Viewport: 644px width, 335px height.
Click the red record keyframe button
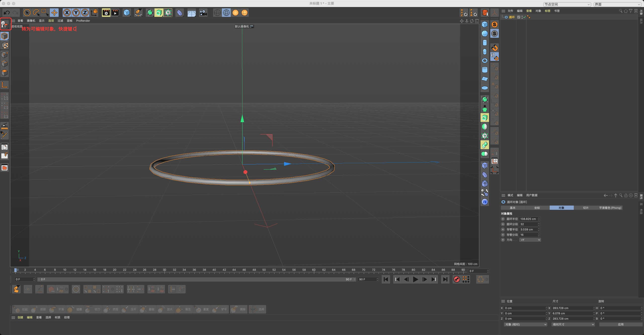point(456,279)
